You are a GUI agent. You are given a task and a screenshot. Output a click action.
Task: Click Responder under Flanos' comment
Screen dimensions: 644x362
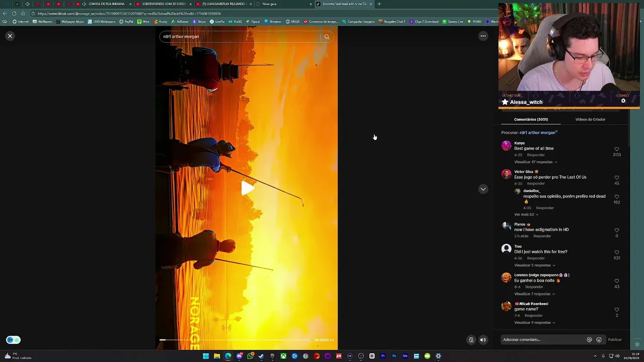542,236
